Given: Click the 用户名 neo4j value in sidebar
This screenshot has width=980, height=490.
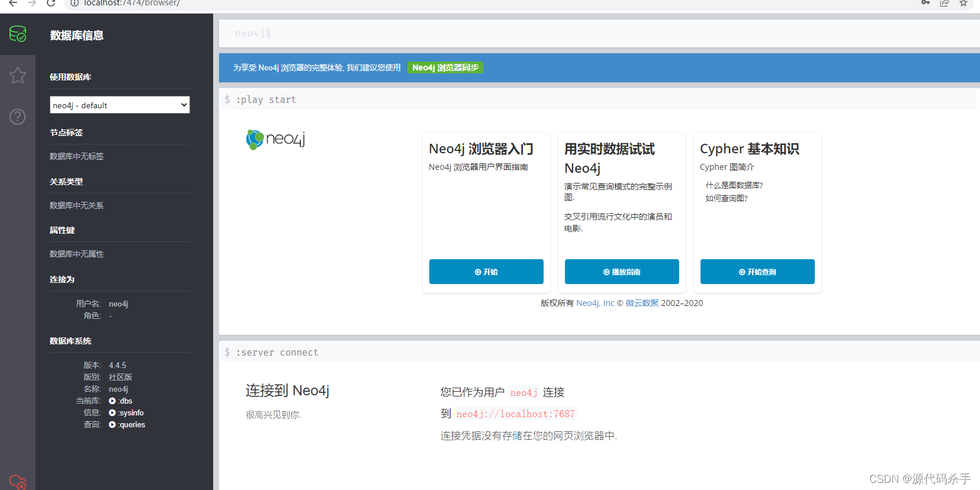Looking at the screenshot, I should pos(118,304).
